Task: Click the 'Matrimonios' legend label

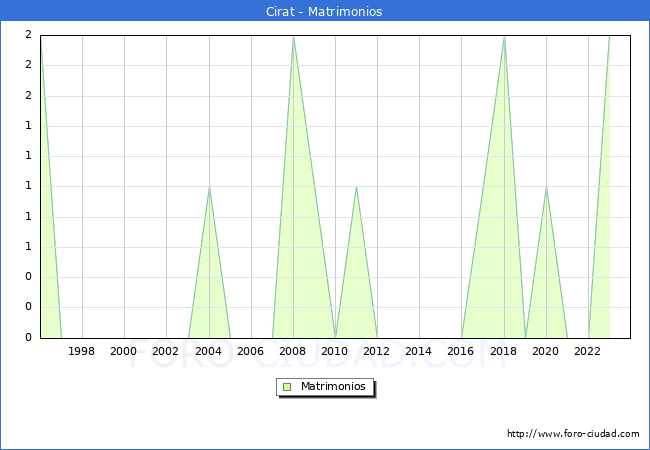Action: (333, 386)
